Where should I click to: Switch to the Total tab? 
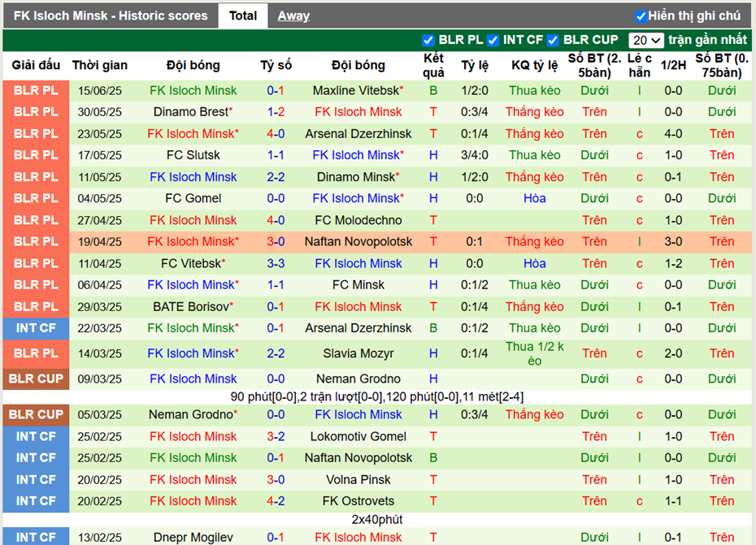[243, 16]
